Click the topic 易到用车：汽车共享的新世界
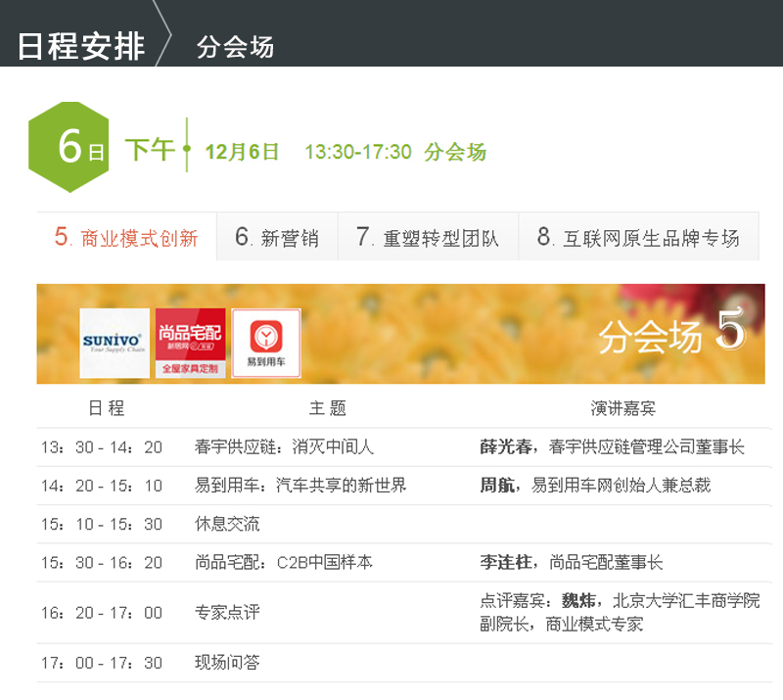This screenshot has height=700, width=783. [x=300, y=486]
